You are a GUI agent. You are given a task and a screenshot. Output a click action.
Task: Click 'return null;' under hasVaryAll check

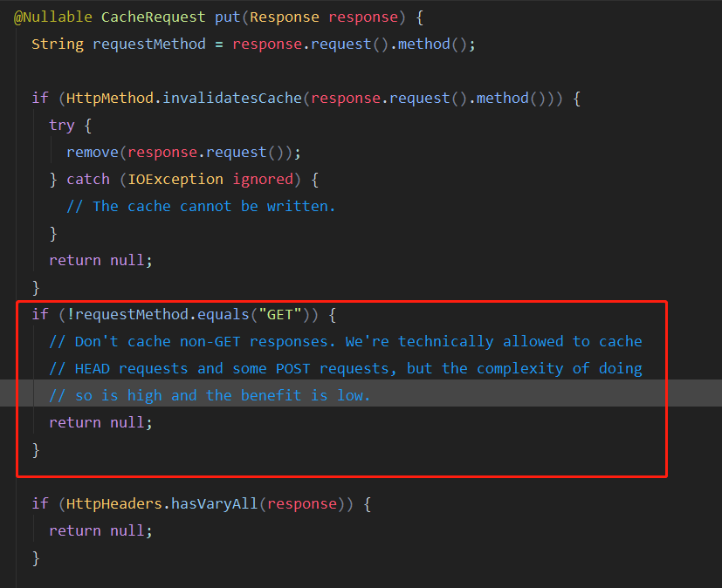pos(101,531)
